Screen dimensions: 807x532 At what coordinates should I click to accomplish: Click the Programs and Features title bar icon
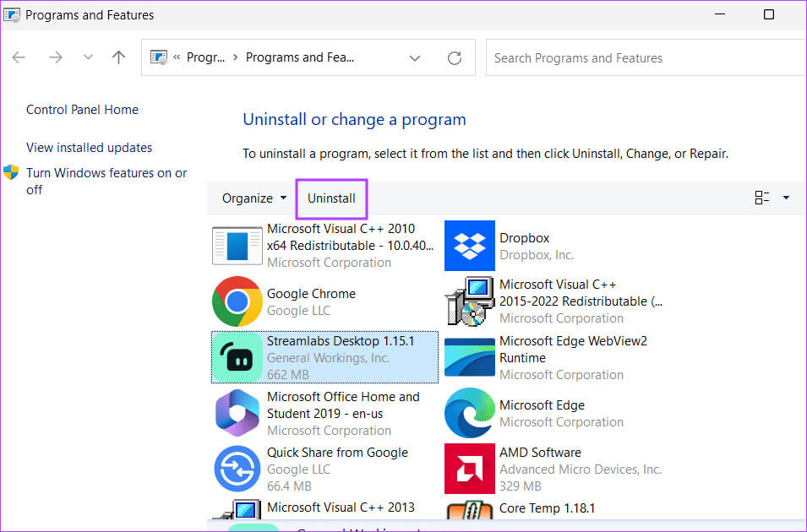click(x=11, y=15)
